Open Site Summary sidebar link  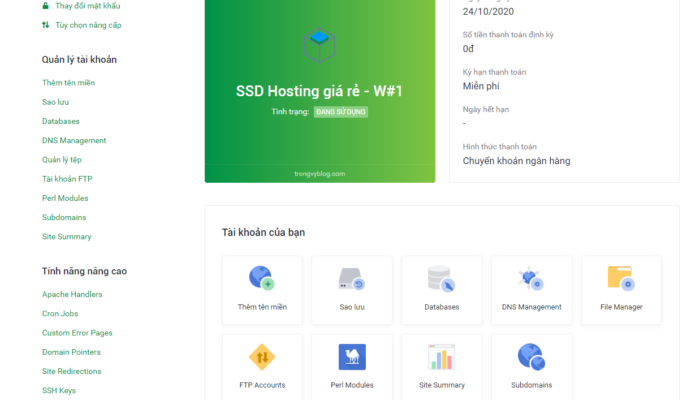[x=67, y=237]
